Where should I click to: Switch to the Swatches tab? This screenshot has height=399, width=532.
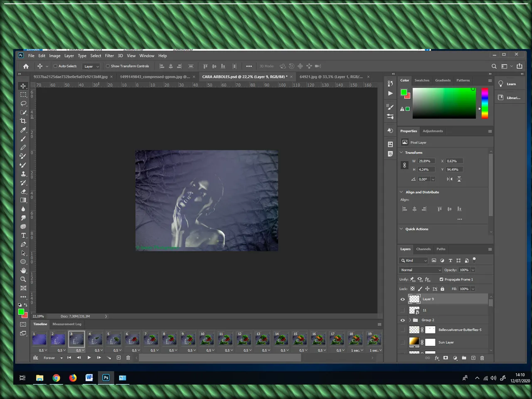click(422, 80)
